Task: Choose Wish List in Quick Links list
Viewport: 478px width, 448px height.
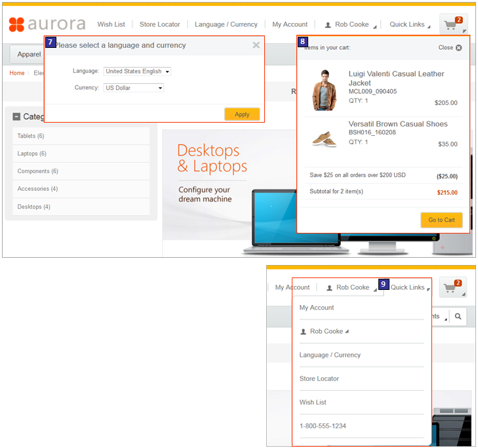Action: (x=313, y=402)
